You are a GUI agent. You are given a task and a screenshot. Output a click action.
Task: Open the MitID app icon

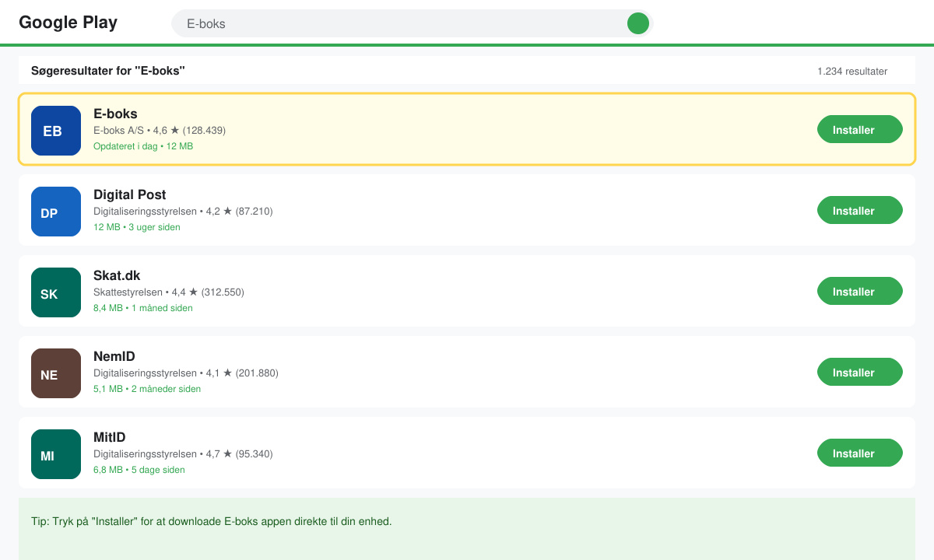[56, 454]
